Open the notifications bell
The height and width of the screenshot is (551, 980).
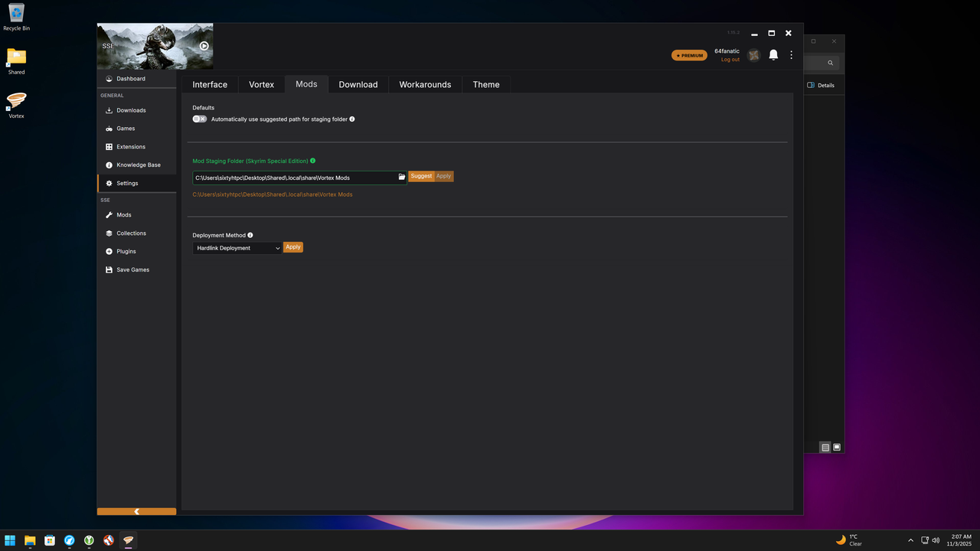pyautogui.click(x=773, y=55)
